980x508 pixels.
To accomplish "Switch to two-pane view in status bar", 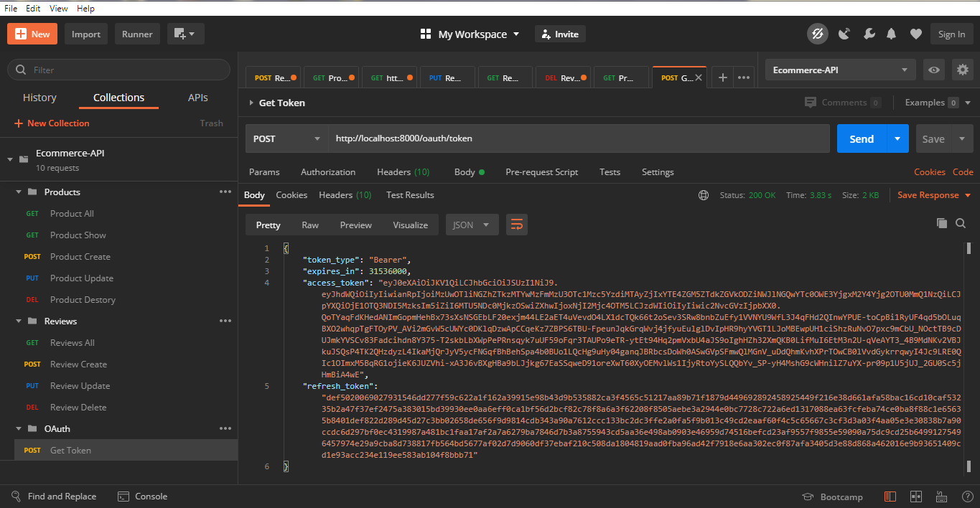I will [916, 497].
